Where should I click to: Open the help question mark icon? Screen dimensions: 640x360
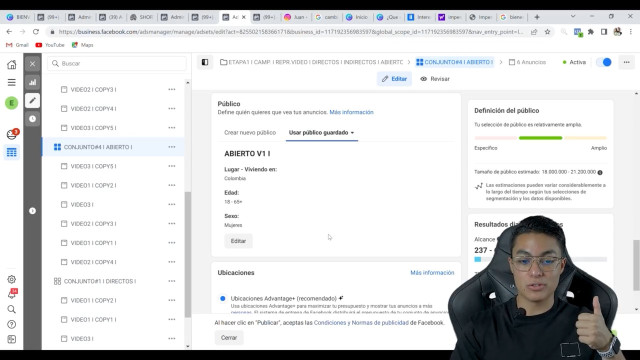coord(11,324)
